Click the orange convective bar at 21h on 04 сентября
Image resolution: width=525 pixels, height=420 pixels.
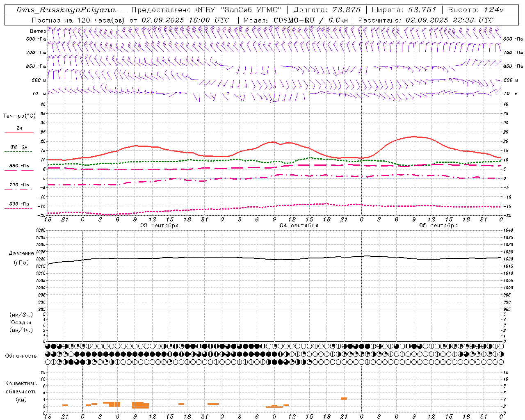344,399
